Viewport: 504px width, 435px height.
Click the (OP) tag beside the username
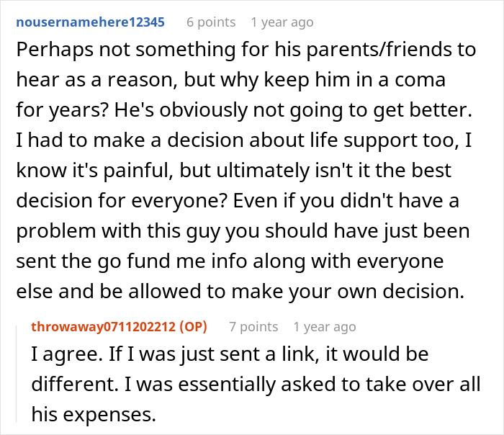[x=193, y=327]
